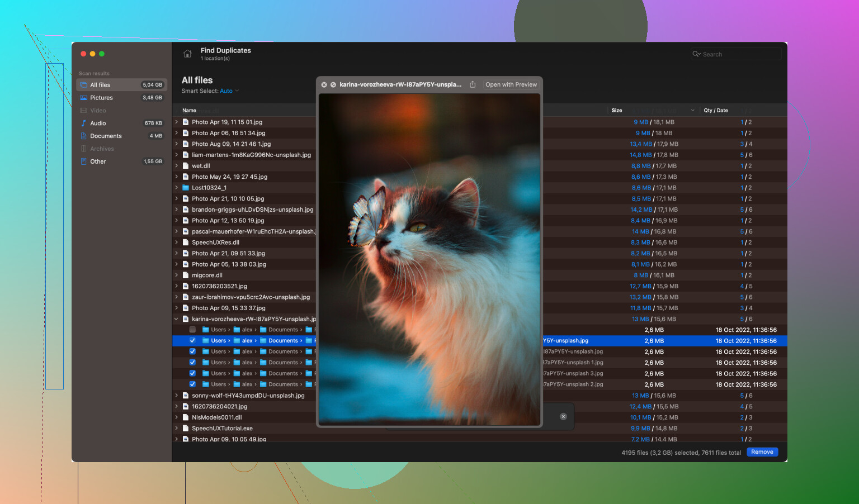Click the 14,8 MB / 17,8 MB size value
This screenshot has width=859, height=504.
click(x=654, y=155)
